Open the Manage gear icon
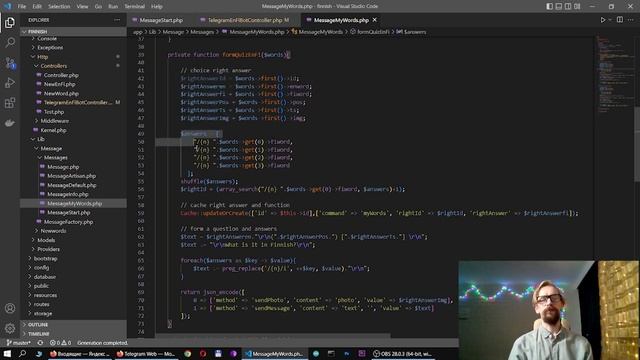Viewport: 640px width, 360px height. click(10, 328)
